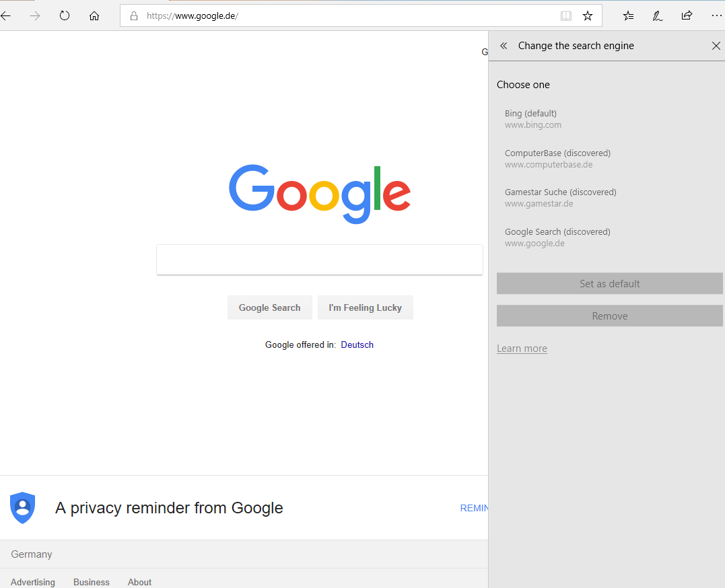This screenshot has width=725, height=588.
Task: Select Bing (default) search engine
Action: pyautogui.click(x=609, y=119)
